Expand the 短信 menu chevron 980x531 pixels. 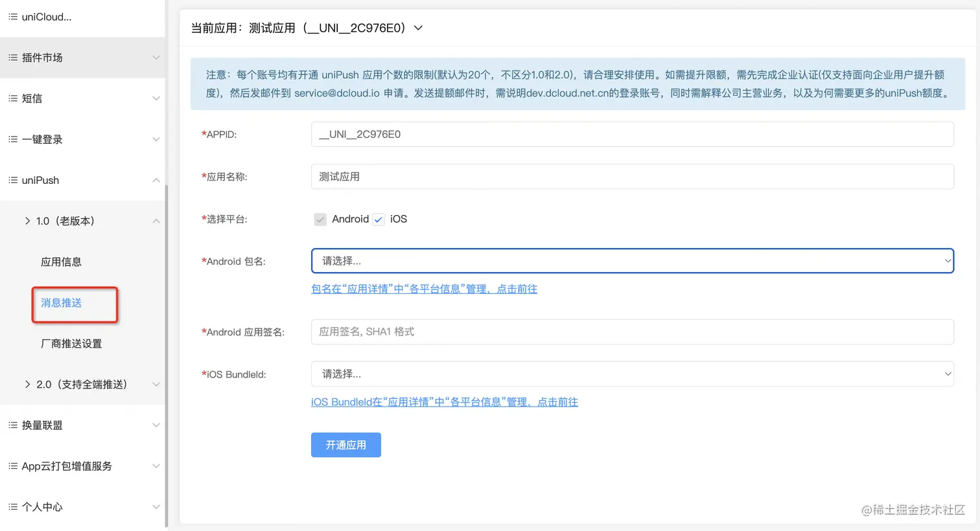point(156,98)
